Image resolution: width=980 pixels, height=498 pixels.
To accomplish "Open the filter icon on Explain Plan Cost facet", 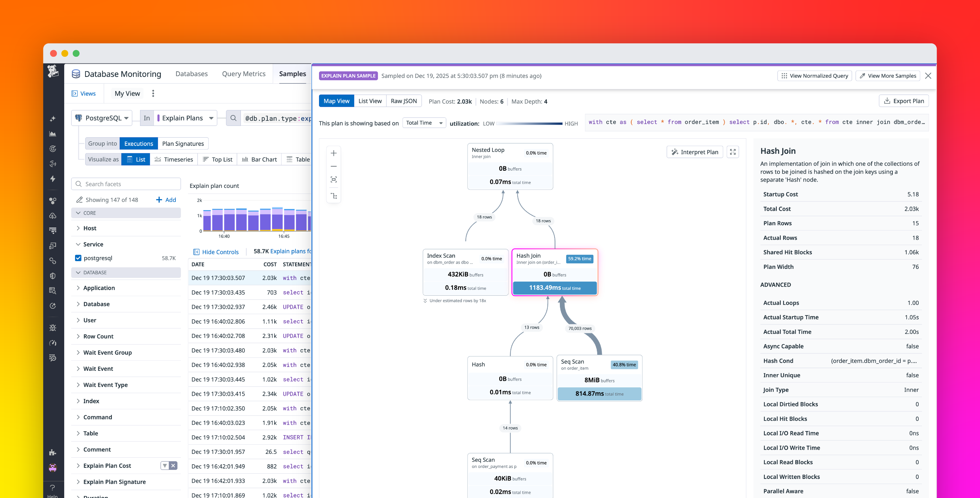I will pyautogui.click(x=164, y=465).
